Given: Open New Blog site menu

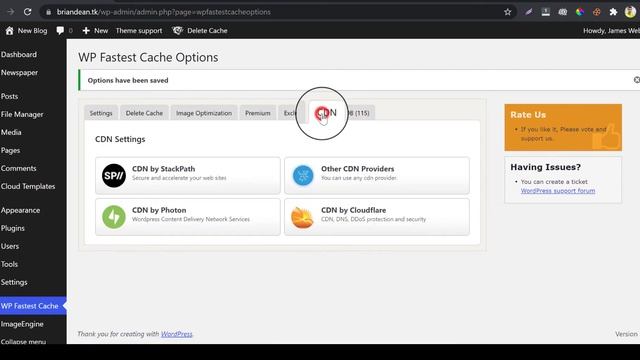Looking at the screenshot, I should click(26, 31).
